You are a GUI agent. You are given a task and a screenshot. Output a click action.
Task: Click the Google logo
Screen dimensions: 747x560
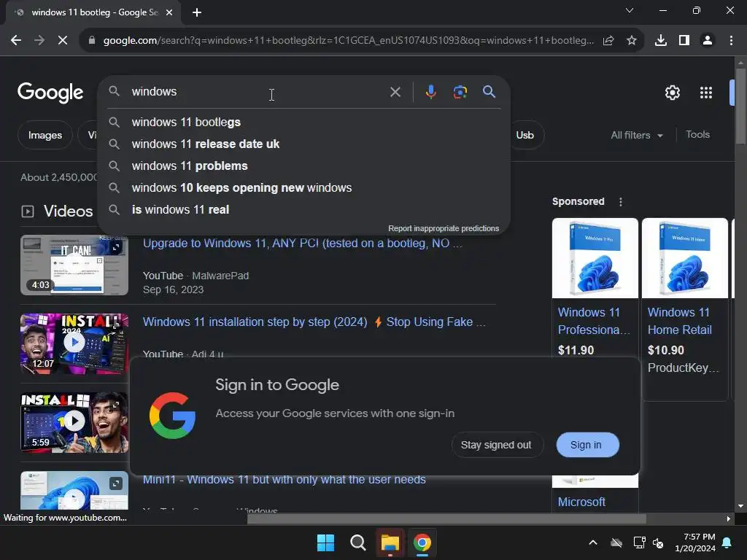pos(50,93)
